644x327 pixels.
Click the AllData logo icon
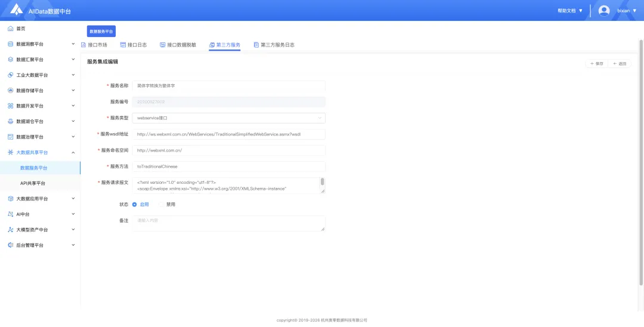pyautogui.click(x=17, y=9)
